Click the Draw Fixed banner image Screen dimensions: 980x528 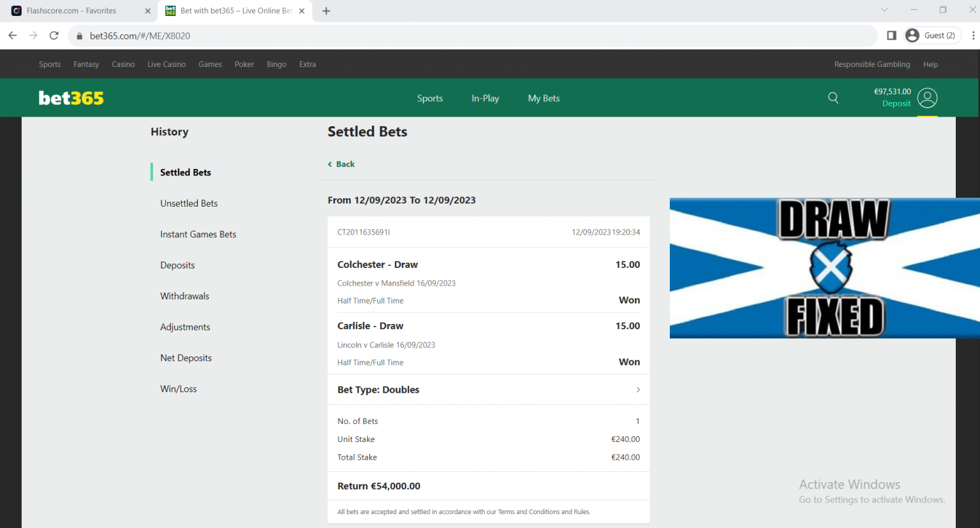[x=825, y=268]
